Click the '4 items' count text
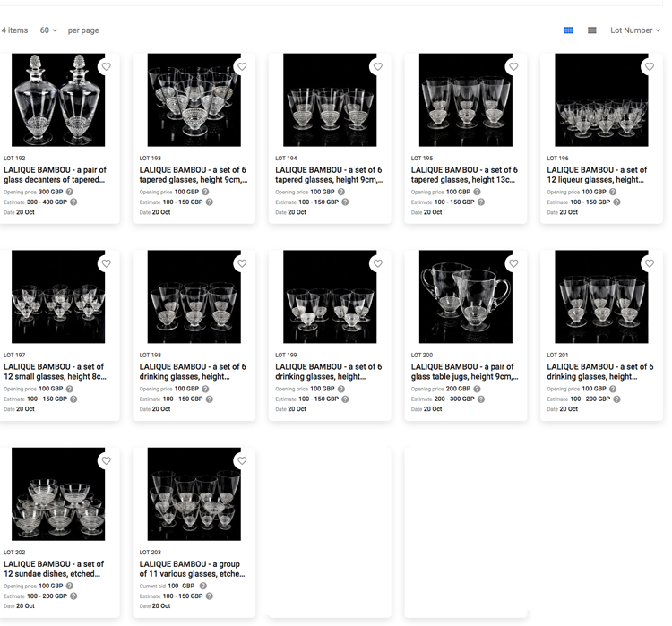 pyautogui.click(x=14, y=30)
